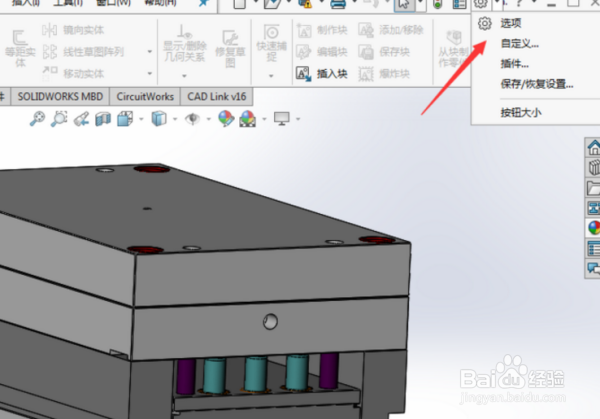Image resolution: width=600 pixels, height=419 pixels.
Task: Expand the dropdown under 显示/删除几何关系
Action: coord(184,76)
